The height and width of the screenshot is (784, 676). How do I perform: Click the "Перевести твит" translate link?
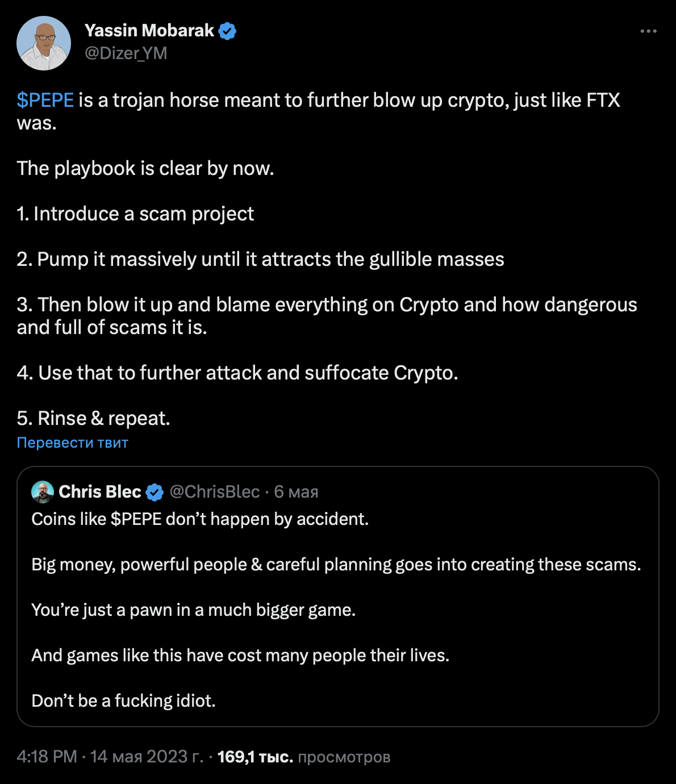(73, 443)
